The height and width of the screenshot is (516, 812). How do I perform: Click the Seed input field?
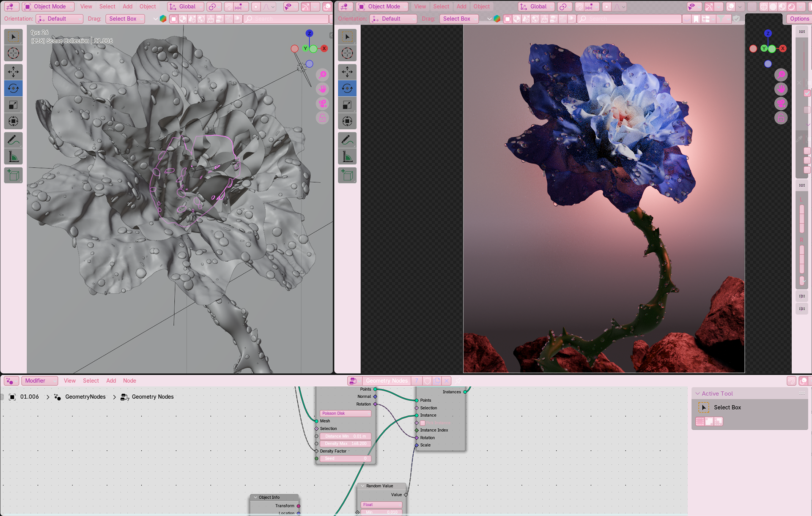pos(345,459)
